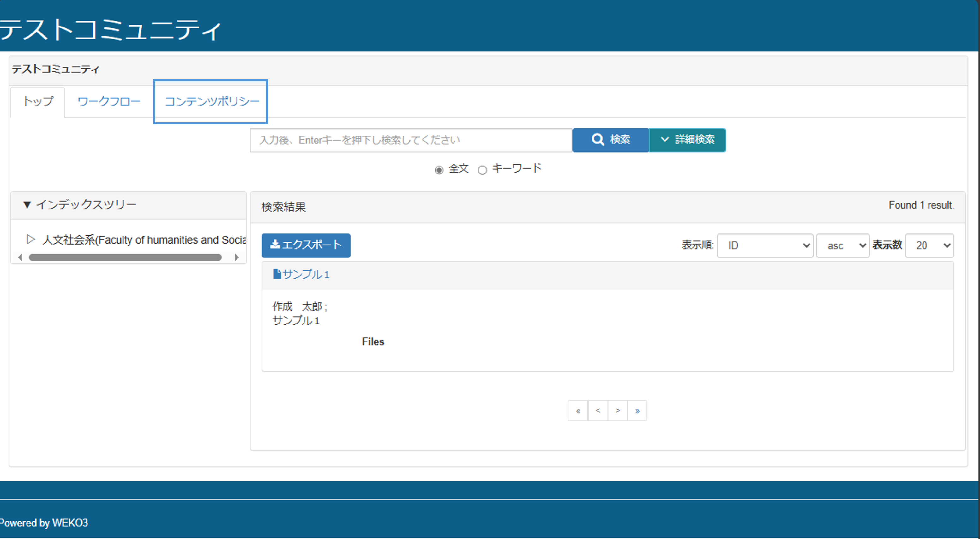Click the magnifier search button

tap(610, 140)
